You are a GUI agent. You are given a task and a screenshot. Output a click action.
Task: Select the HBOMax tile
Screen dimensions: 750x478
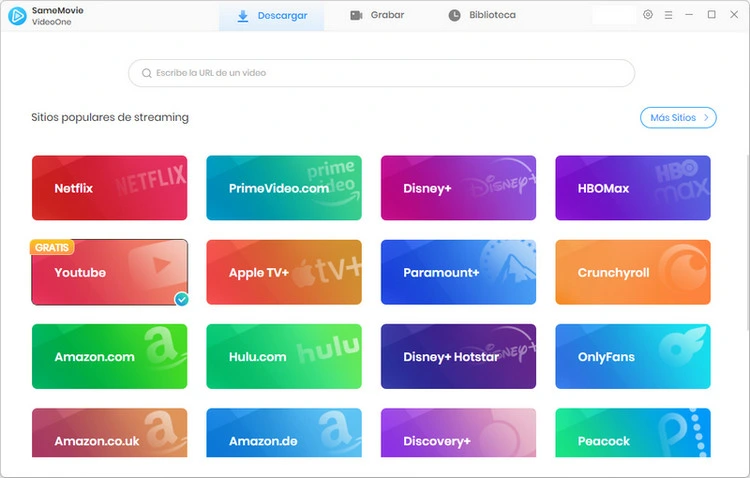tap(632, 188)
